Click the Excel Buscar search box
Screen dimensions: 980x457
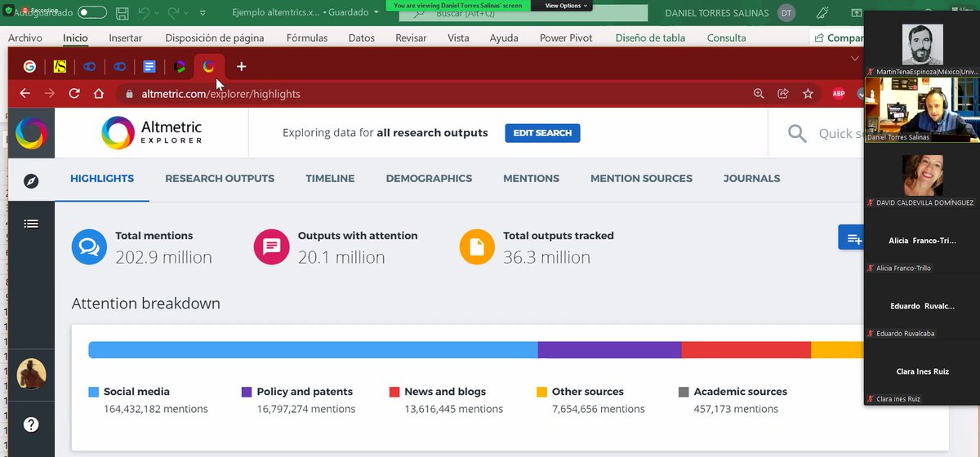(523, 14)
